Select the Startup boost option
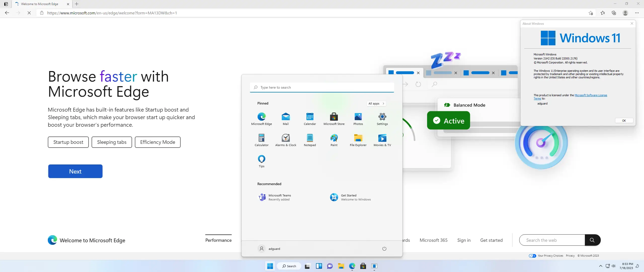This screenshot has width=644, height=272. point(68,142)
